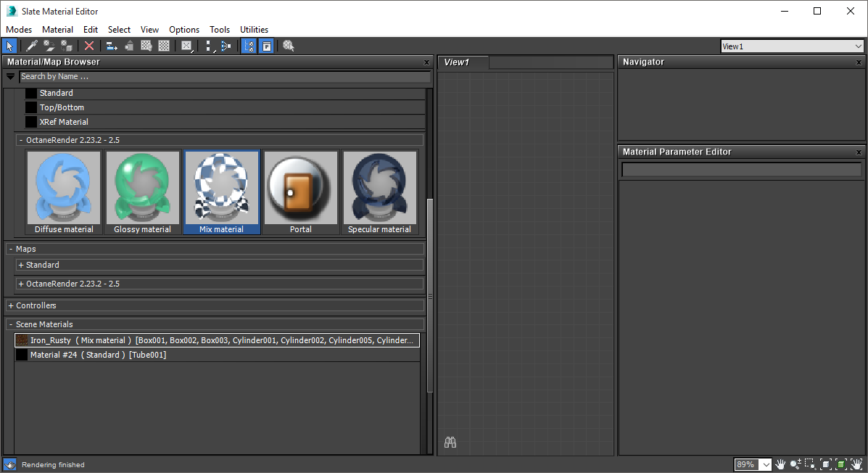Select the Standard material entry
This screenshot has height=473, width=868.
[224, 93]
